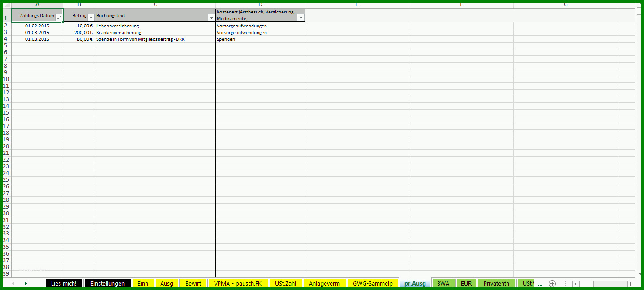Image resolution: width=644 pixels, height=290 pixels.
Task: Select row 4 header
Action: click(x=6, y=39)
